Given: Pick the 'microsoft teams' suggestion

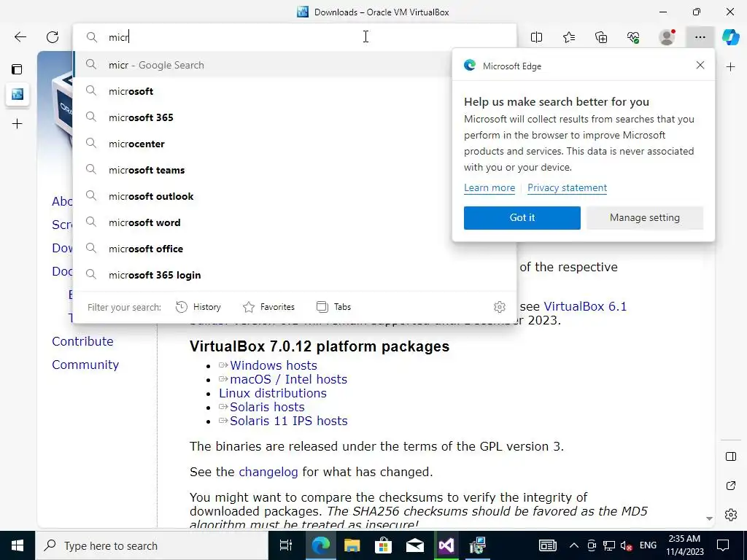Looking at the screenshot, I should (263, 170).
